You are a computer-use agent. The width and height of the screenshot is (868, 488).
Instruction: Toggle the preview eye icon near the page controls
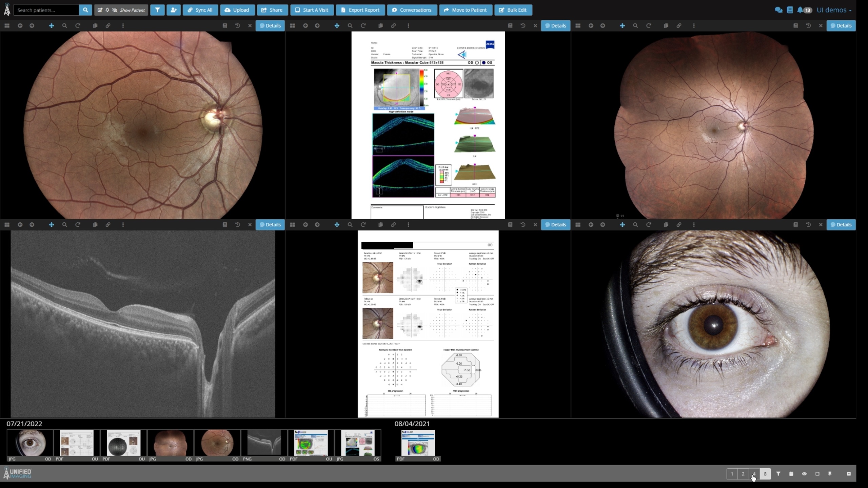(803, 473)
